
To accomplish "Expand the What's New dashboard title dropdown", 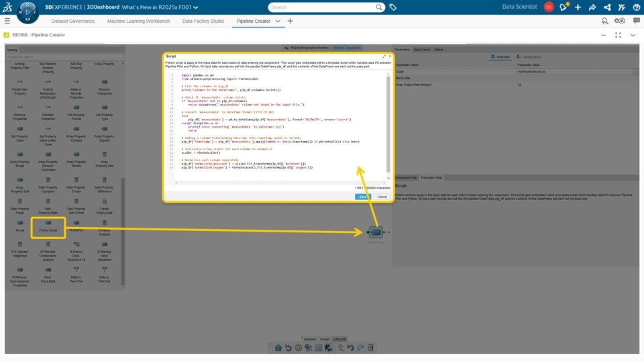I will tap(196, 7).
